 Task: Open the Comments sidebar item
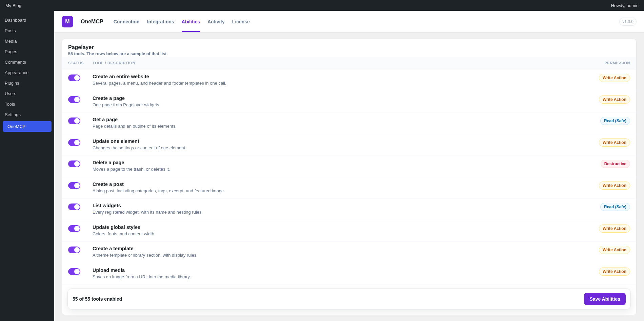pyautogui.click(x=27, y=62)
